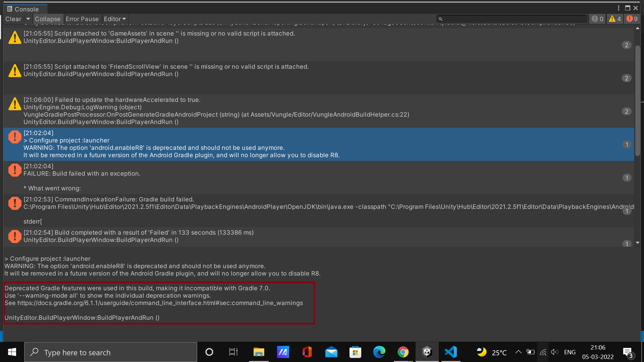Image resolution: width=644 pixels, height=362 pixels.
Task: Open the network Wi-Fi tray icon
Action: [x=543, y=352]
